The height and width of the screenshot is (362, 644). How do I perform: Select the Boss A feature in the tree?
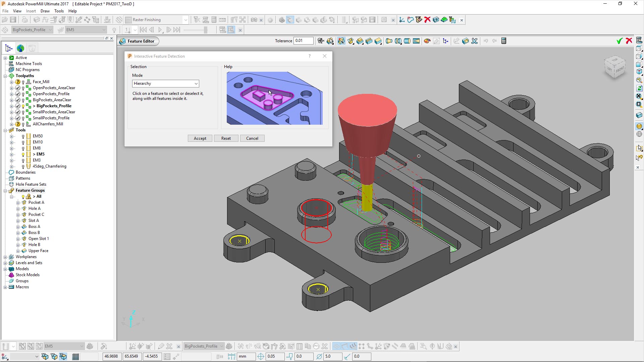pos(34,227)
